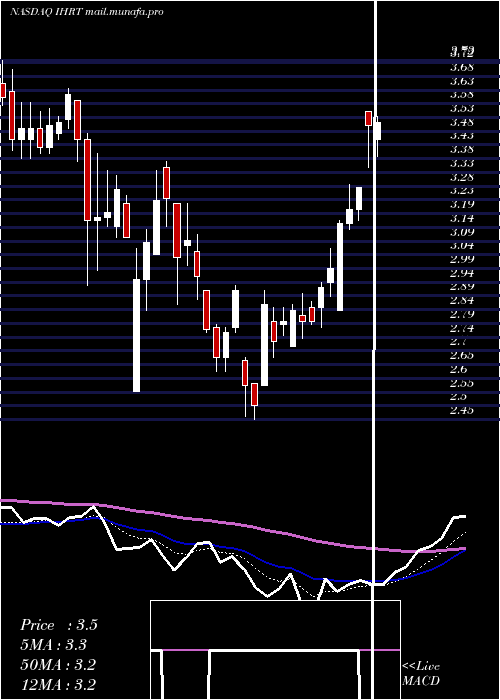Click the 2.5 price axis label
The image size is (500, 700).
(458, 396)
